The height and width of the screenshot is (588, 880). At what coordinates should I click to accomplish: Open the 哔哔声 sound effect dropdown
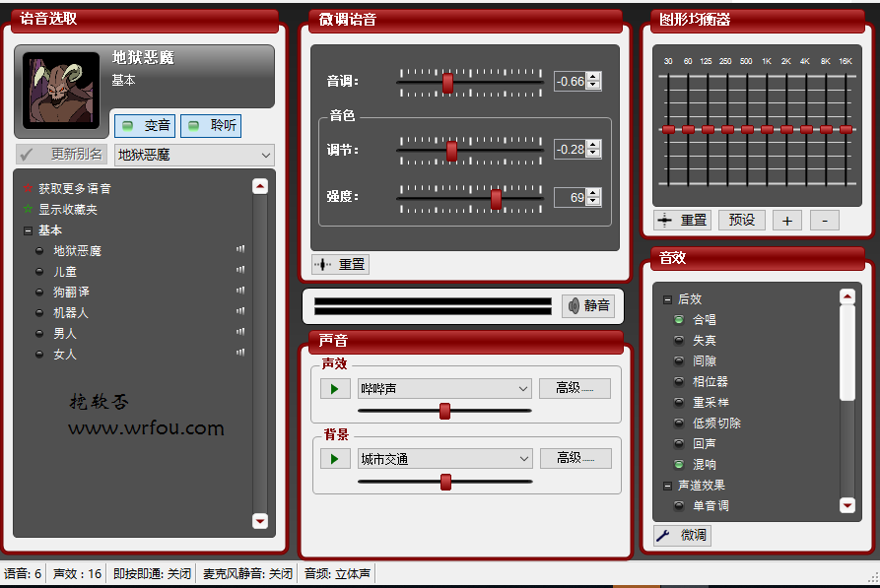(444, 389)
